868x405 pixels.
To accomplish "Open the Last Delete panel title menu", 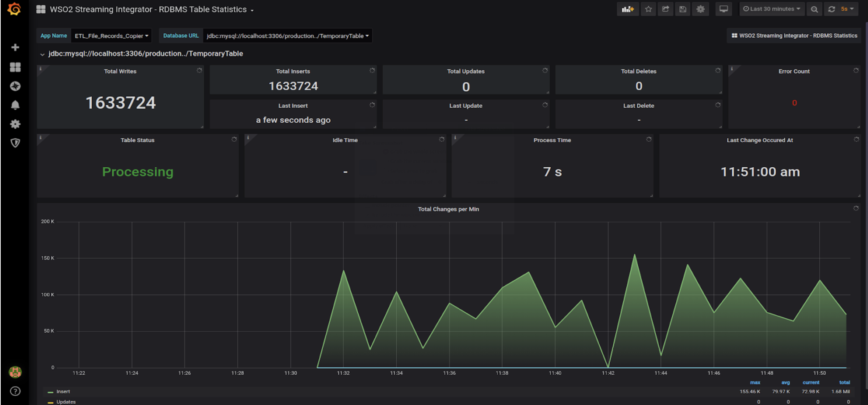I will [x=639, y=106].
